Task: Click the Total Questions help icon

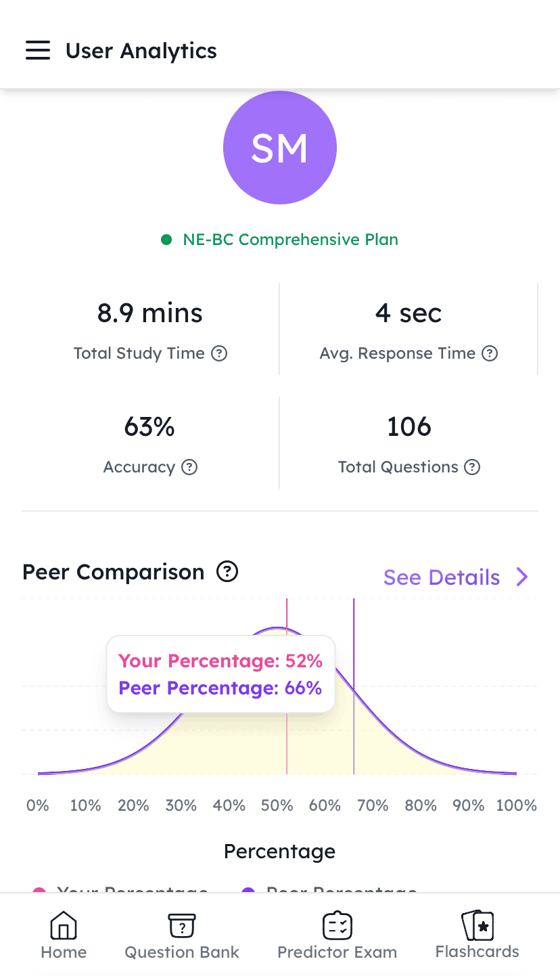Action: click(x=473, y=467)
